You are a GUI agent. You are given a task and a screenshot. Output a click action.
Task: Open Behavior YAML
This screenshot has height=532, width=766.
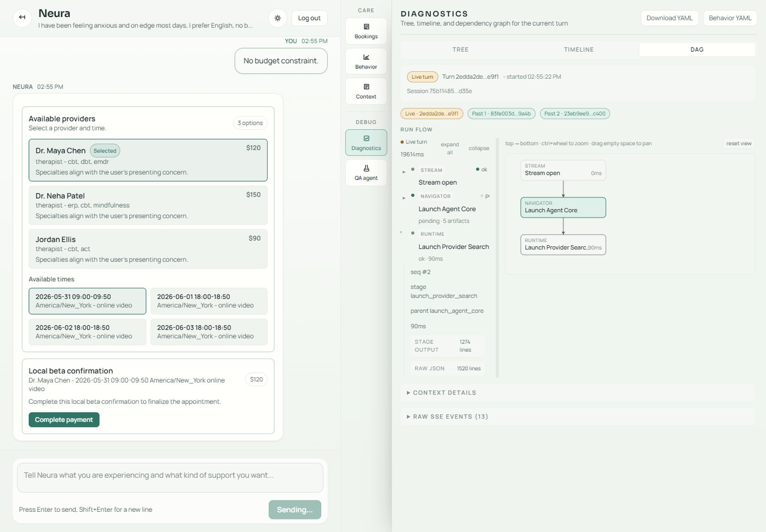coord(729,18)
